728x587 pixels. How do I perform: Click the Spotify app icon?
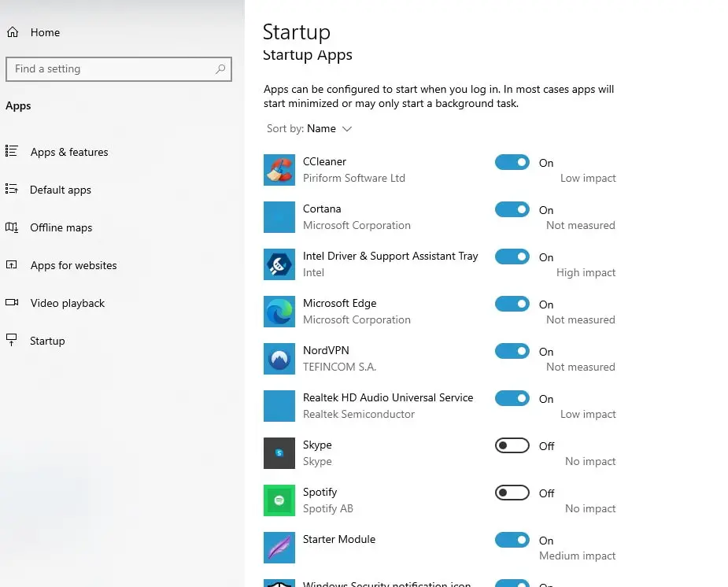(x=279, y=500)
